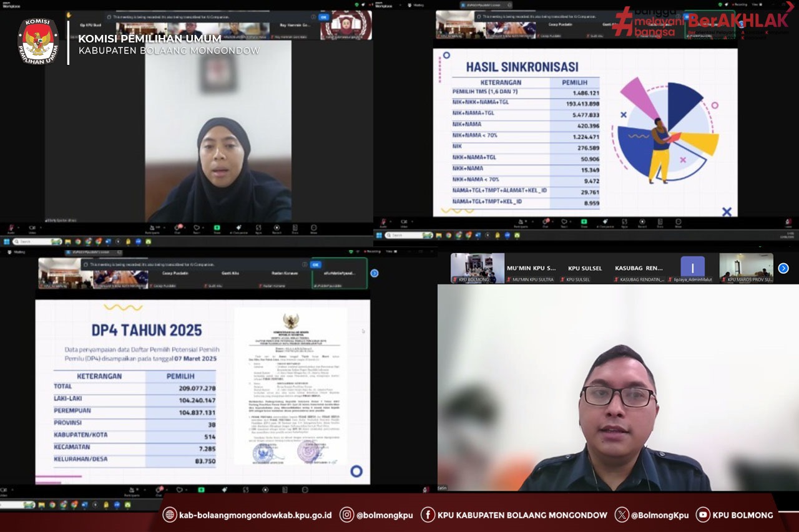Screen dimensions: 799x532
Task: Open Docs in the top-right meeting toolbar
Action: point(660,223)
